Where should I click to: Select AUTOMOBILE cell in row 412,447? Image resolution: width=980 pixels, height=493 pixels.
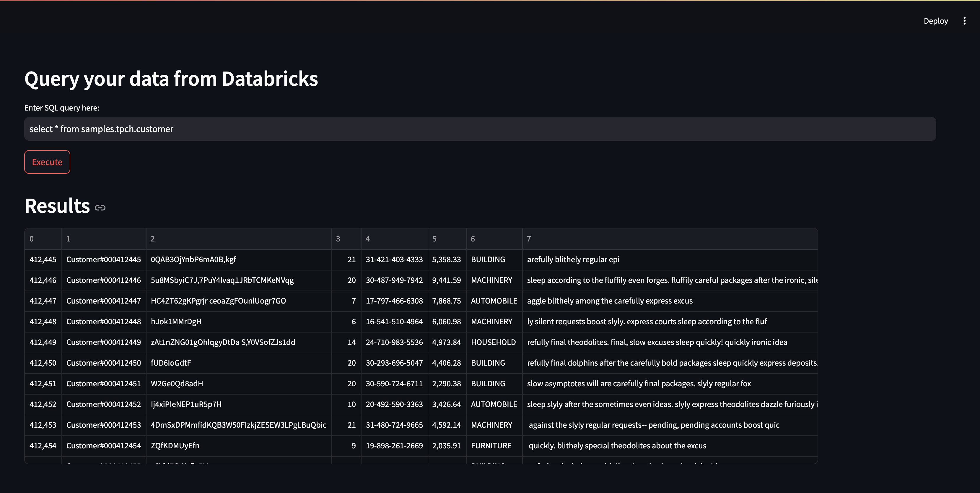(494, 301)
